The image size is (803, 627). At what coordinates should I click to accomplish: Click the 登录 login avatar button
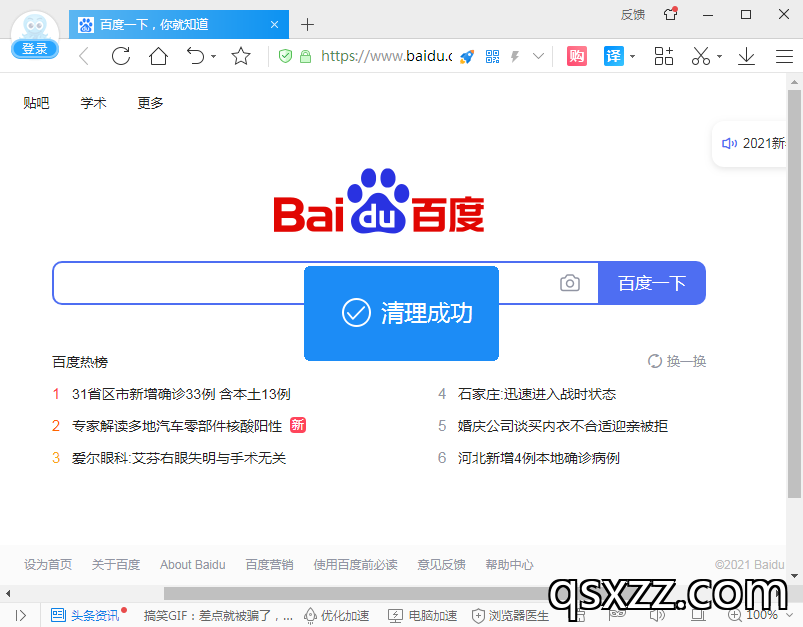click(x=35, y=49)
